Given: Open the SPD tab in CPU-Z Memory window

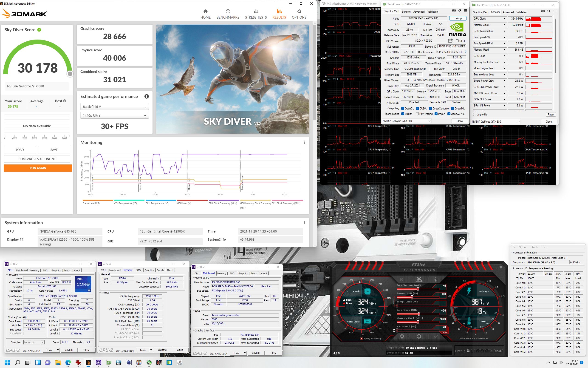Looking at the screenshot, I should click(138, 270).
